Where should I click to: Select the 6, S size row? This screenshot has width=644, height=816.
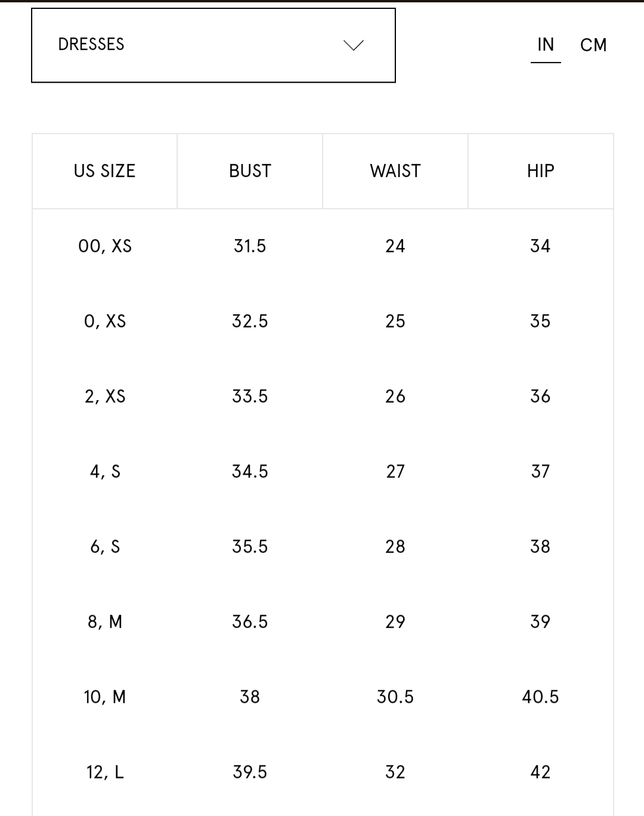105,547
